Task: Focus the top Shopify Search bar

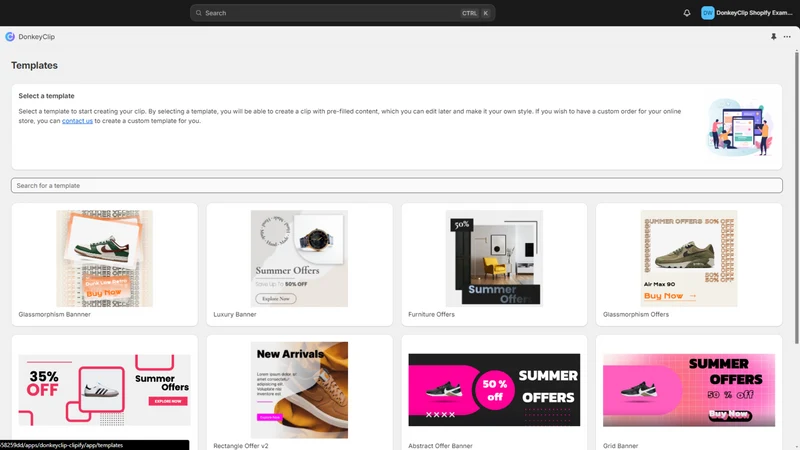Action: click(x=342, y=13)
